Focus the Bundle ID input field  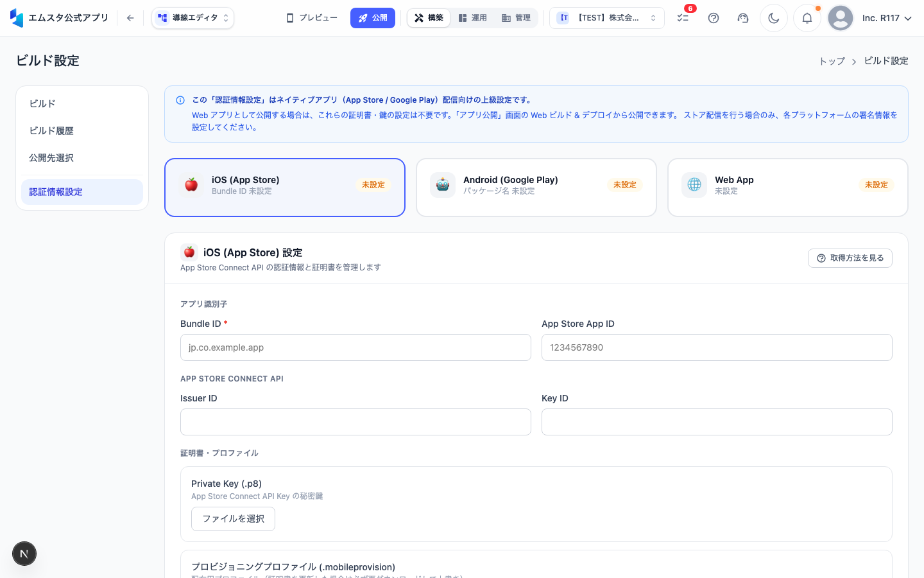pos(355,347)
